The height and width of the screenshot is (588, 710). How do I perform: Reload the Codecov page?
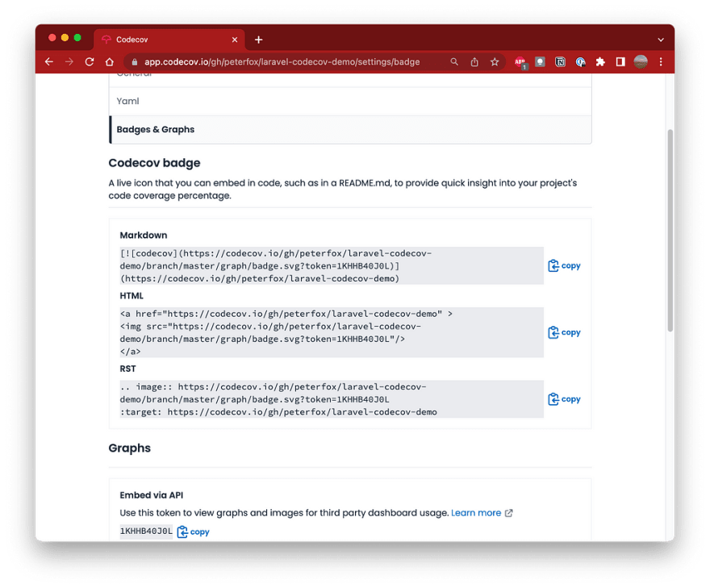tap(90, 62)
